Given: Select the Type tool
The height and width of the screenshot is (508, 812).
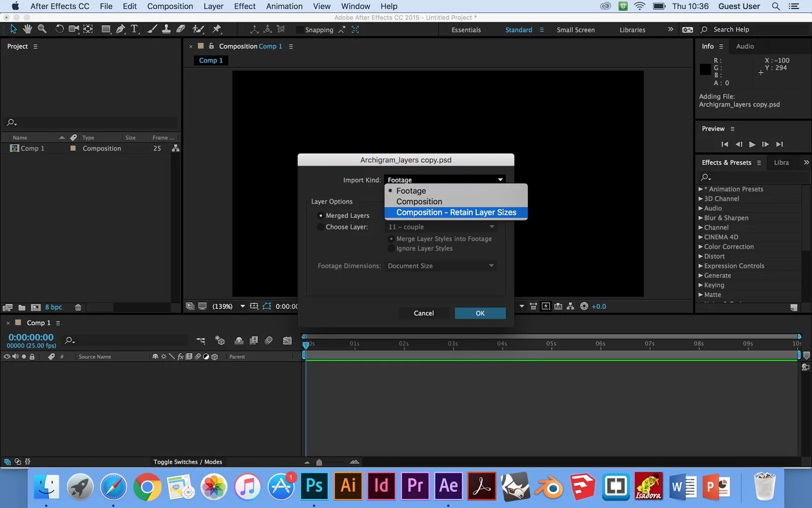Looking at the screenshot, I should pos(134,29).
